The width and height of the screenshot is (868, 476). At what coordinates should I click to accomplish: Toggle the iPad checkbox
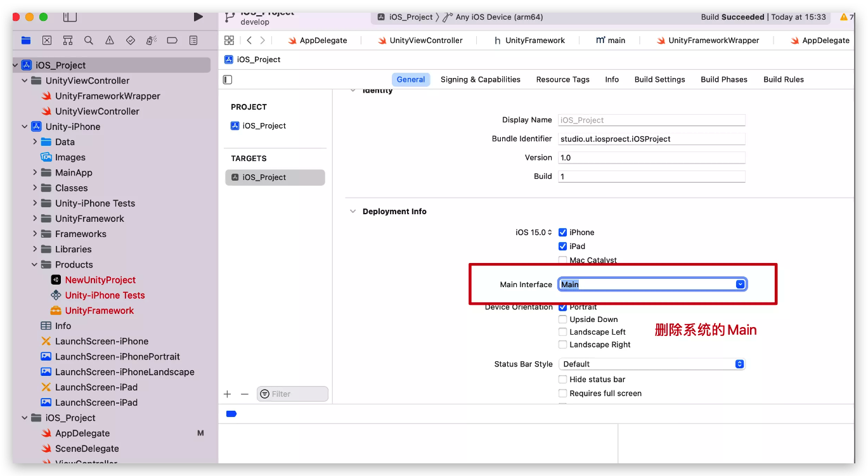[x=562, y=247]
